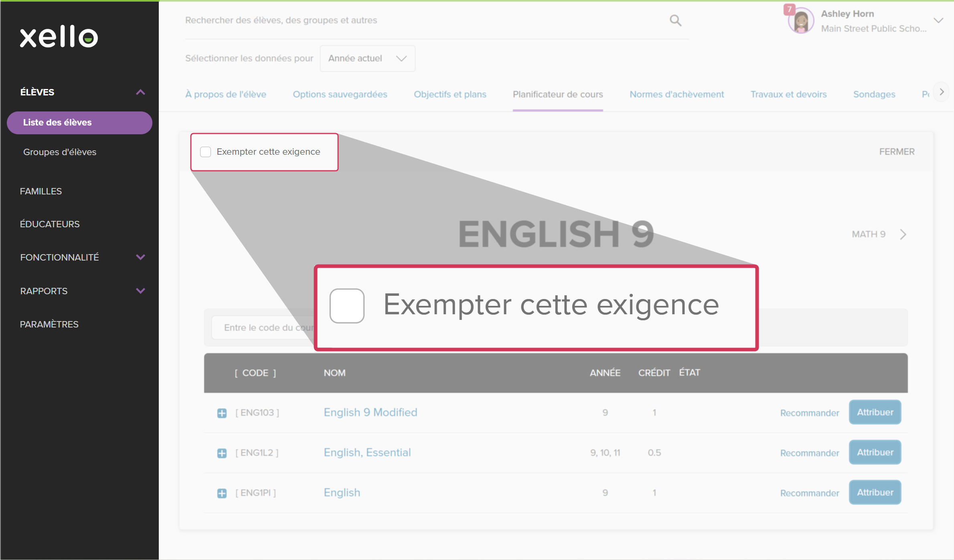Click the search magnifier icon
The height and width of the screenshot is (560, 954).
tap(675, 20)
